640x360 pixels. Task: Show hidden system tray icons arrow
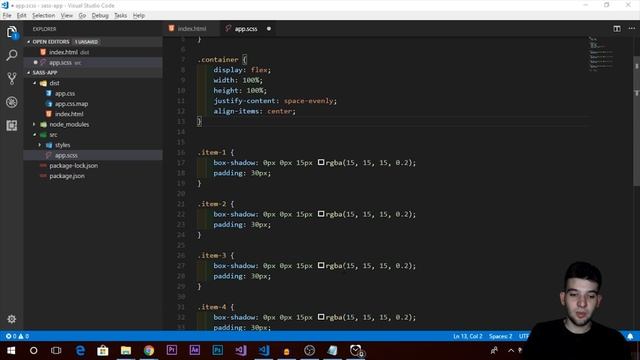point(511,350)
